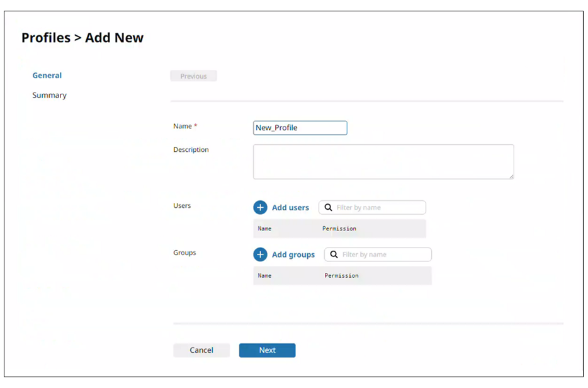Click the magnifier icon in Users filter
Image resolution: width=588 pixels, height=388 pixels.
[x=328, y=207]
